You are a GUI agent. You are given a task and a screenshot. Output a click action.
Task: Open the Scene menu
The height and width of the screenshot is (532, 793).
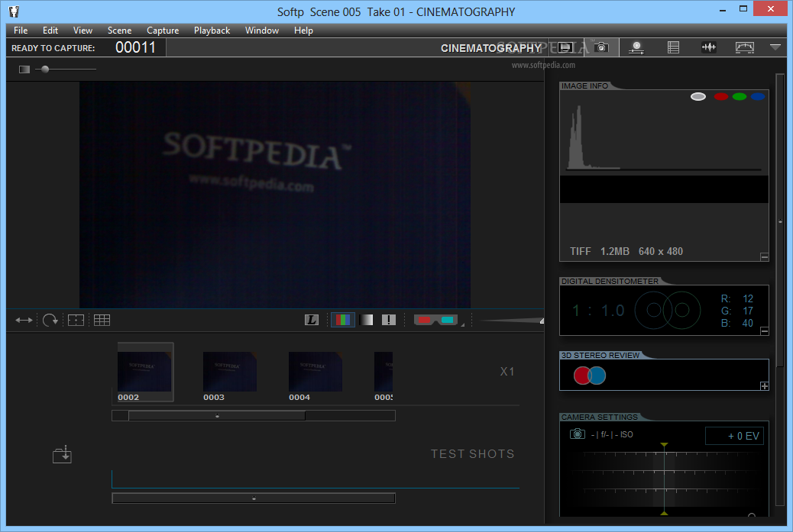click(x=119, y=31)
